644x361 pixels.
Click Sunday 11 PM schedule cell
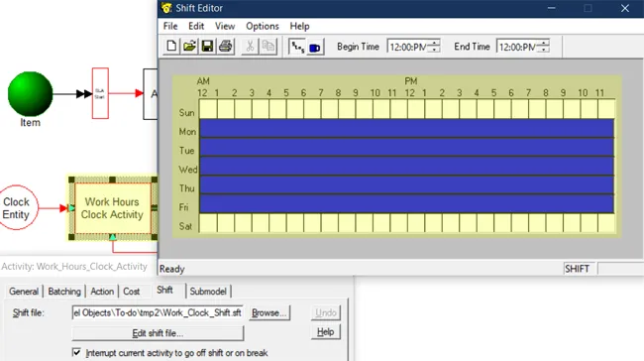[606, 109]
